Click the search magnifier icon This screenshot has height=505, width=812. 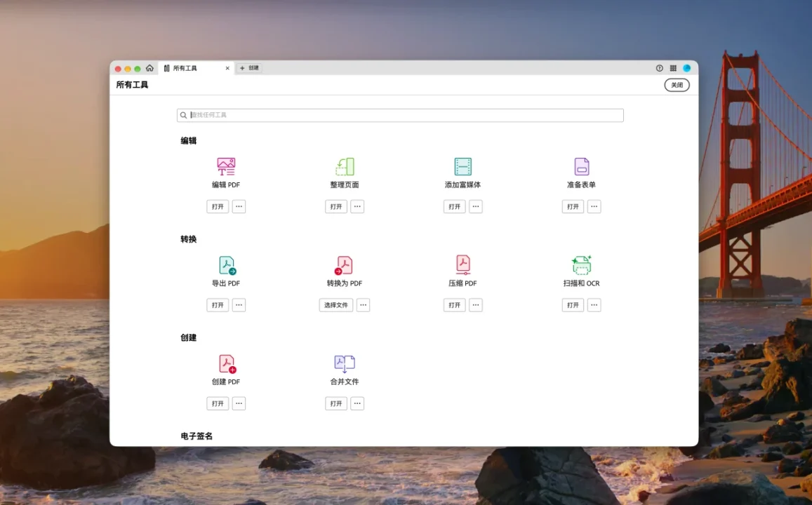(x=183, y=116)
